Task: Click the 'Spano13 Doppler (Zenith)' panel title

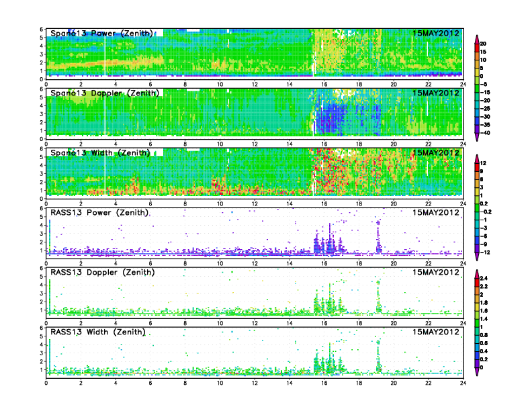Action: coord(105,93)
